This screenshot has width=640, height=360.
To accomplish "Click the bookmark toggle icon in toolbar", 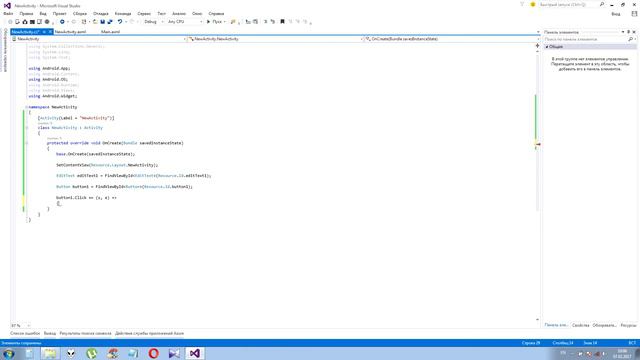I will (282, 22).
